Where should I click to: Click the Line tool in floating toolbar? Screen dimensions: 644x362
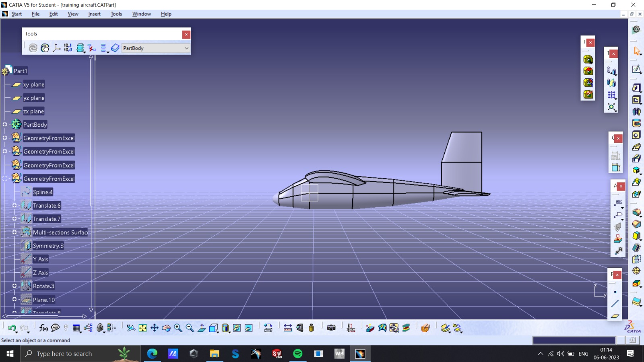pos(615,304)
